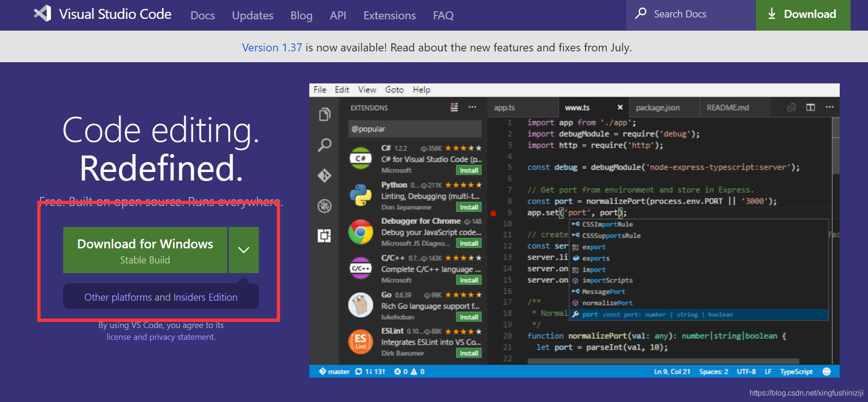Open the Blog navigation link
868x402 pixels.
pyautogui.click(x=301, y=16)
